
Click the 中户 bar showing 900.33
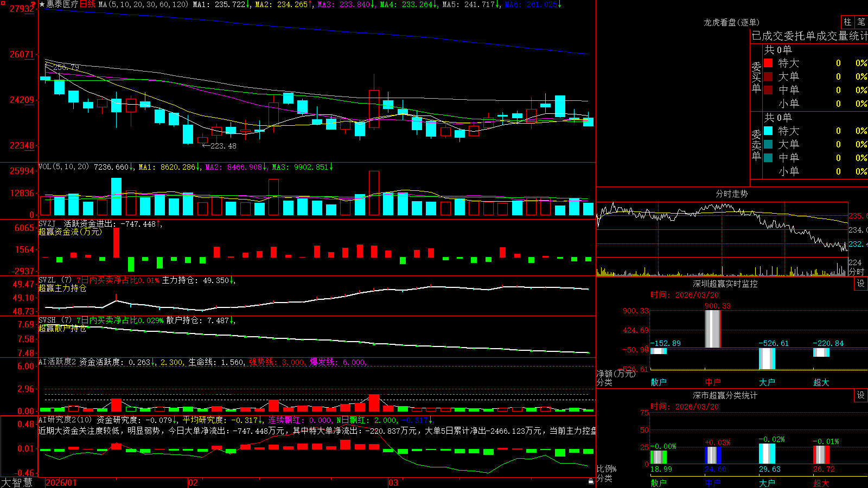click(x=713, y=329)
